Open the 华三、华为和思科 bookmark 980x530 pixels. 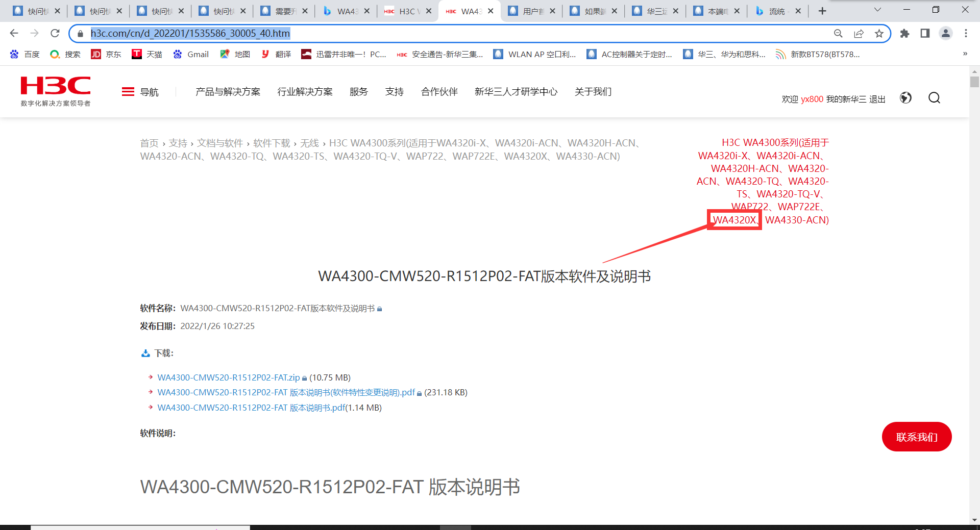coord(724,54)
